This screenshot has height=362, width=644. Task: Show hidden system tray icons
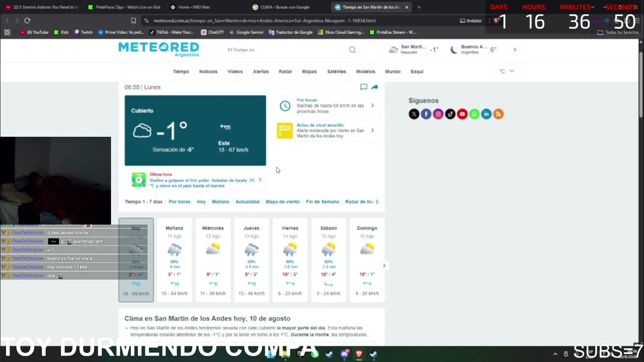pos(555,354)
